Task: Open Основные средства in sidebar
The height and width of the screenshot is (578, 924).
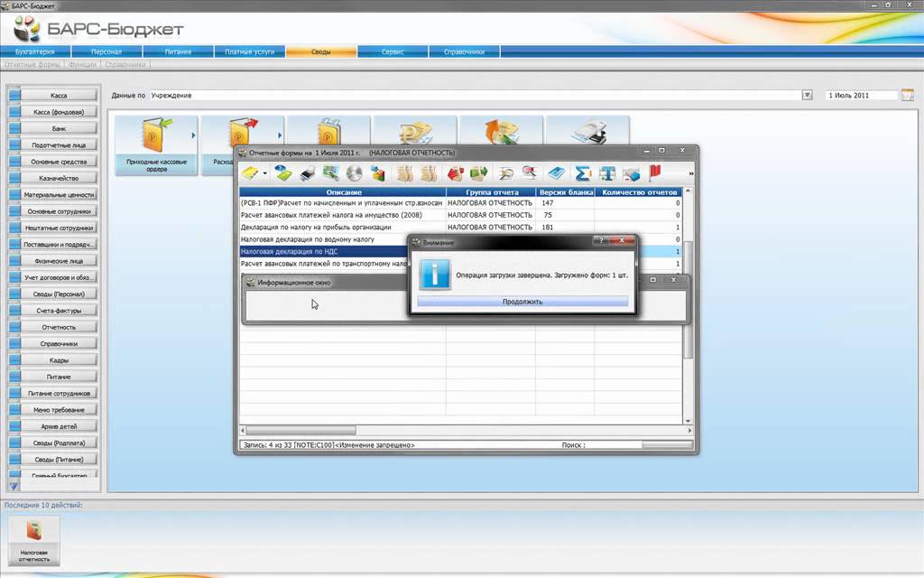Action: (x=53, y=161)
